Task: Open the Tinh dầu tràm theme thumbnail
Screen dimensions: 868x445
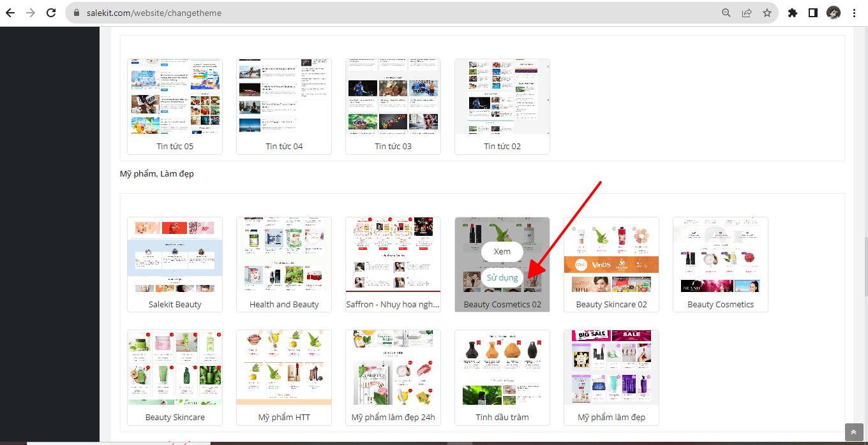Action: pos(502,368)
